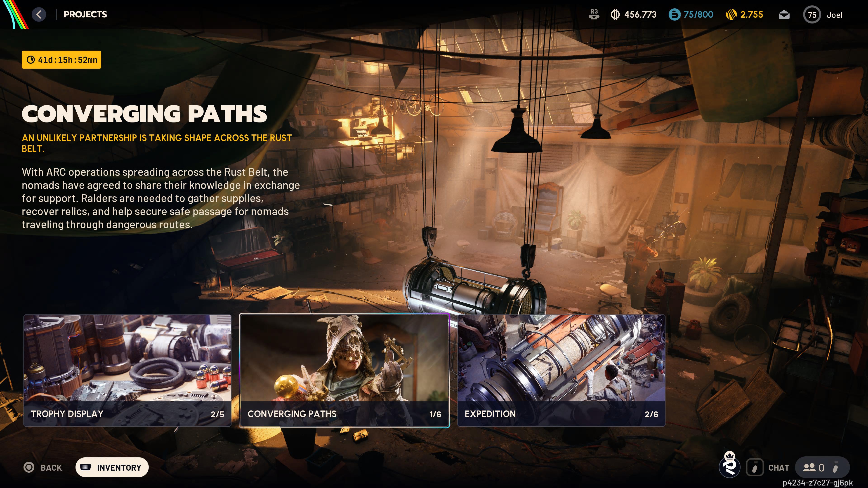Click the chat key icon left of CHAT
The width and height of the screenshot is (868, 488).
pos(755,467)
